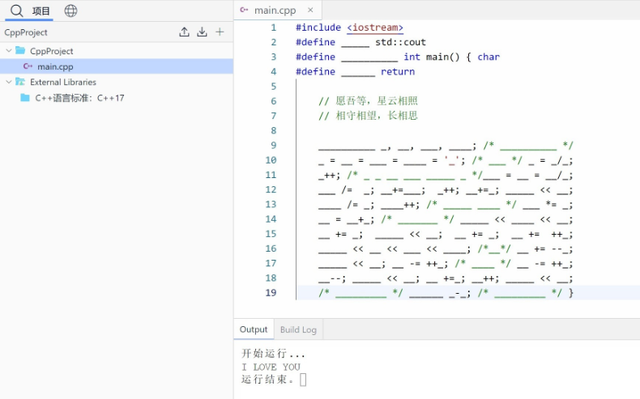Select C++语言标准: C++17 item
The width and height of the screenshot is (640, 399).
click(x=80, y=98)
